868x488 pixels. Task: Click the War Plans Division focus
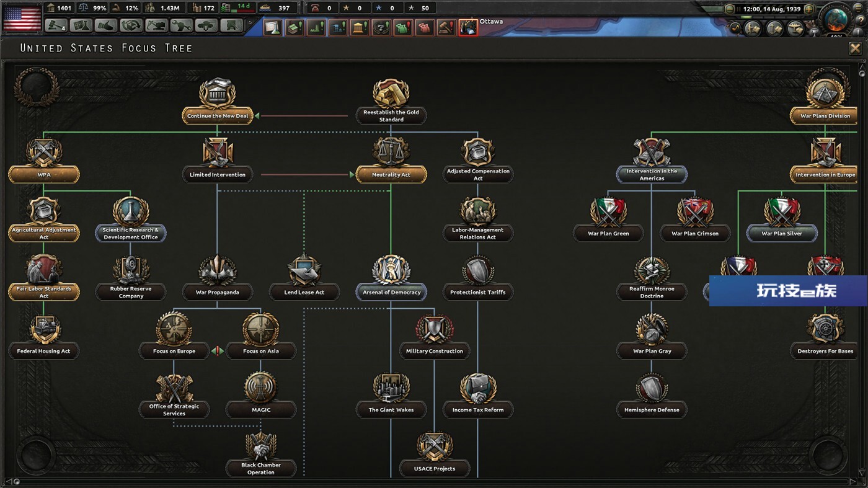click(825, 100)
